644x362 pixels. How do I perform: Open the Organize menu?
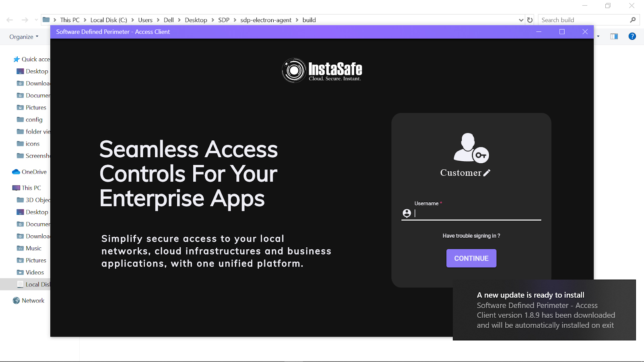(x=24, y=37)
